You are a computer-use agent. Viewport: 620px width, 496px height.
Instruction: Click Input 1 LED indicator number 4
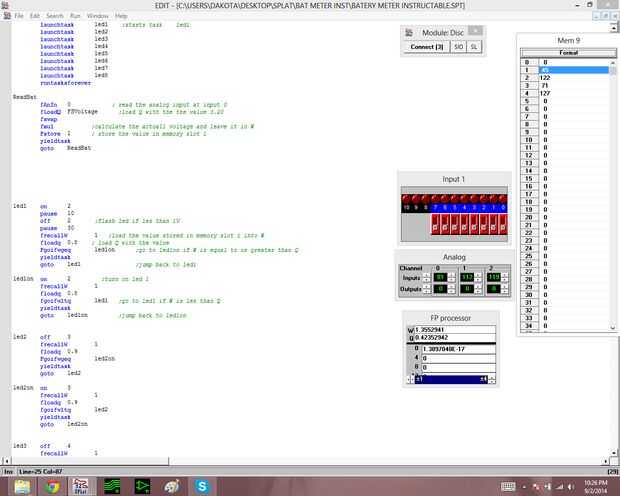pyautogui.click(x=464, y=199)
